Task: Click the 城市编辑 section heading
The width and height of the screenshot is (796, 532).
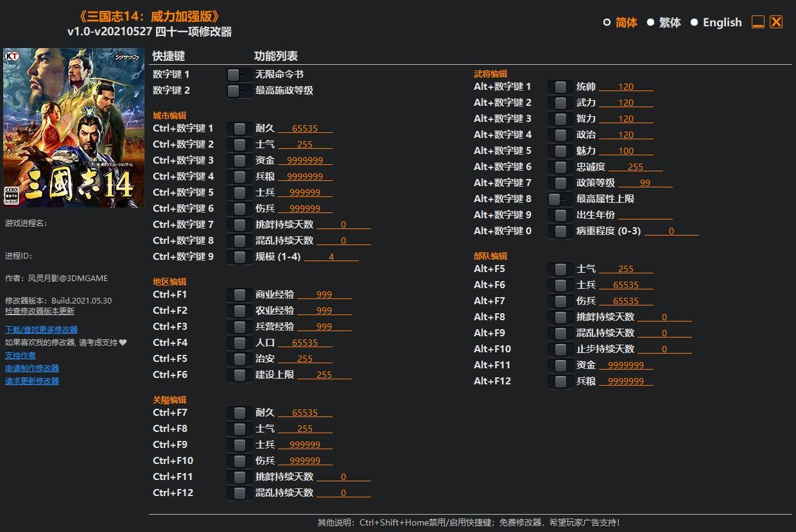Action: [169, 116]
